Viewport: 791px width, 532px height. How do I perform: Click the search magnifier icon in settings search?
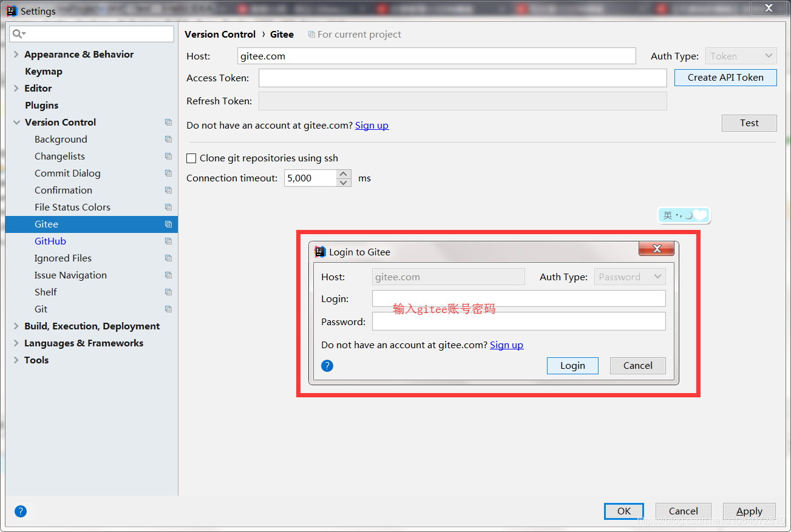coord(18,34)
